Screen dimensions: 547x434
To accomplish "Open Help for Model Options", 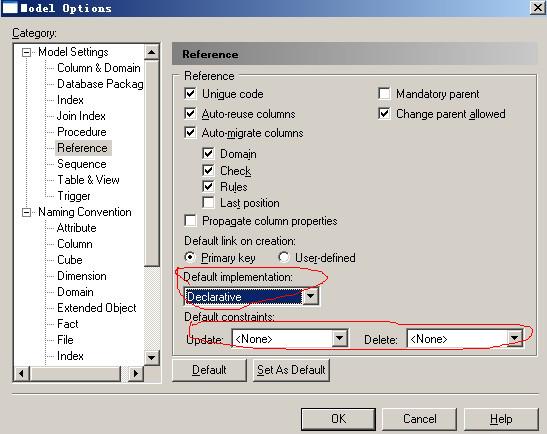I will [x=501, y=419].
